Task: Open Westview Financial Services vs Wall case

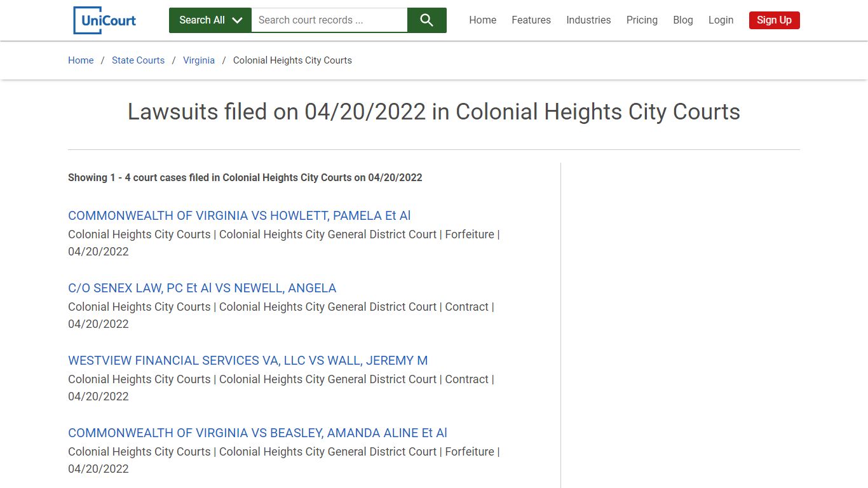Action: (248, 360)
